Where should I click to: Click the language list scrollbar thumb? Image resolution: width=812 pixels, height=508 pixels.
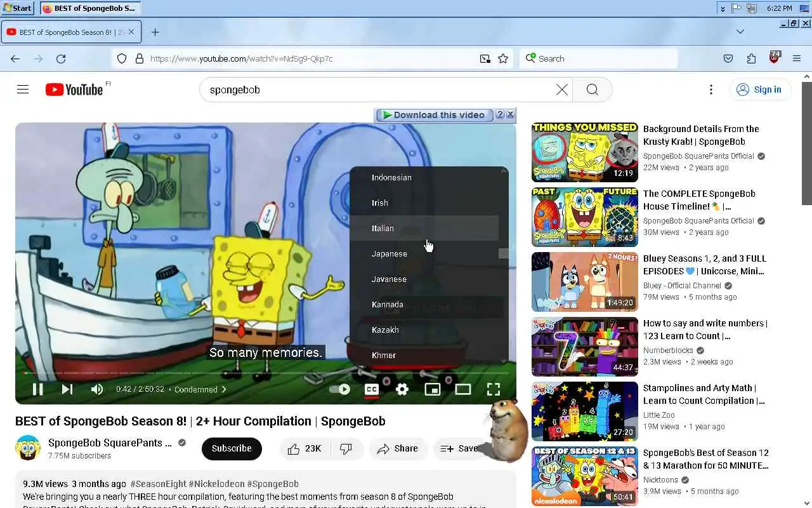click(x=504, y=253)
